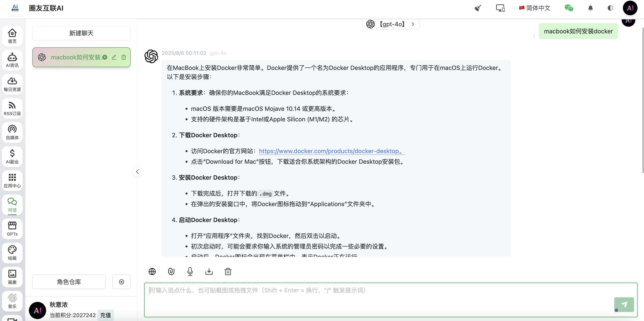Screen dimensions: 644x321
Task: Collapse the chat list sidebar arrow
Action: (x=138, y=172)
